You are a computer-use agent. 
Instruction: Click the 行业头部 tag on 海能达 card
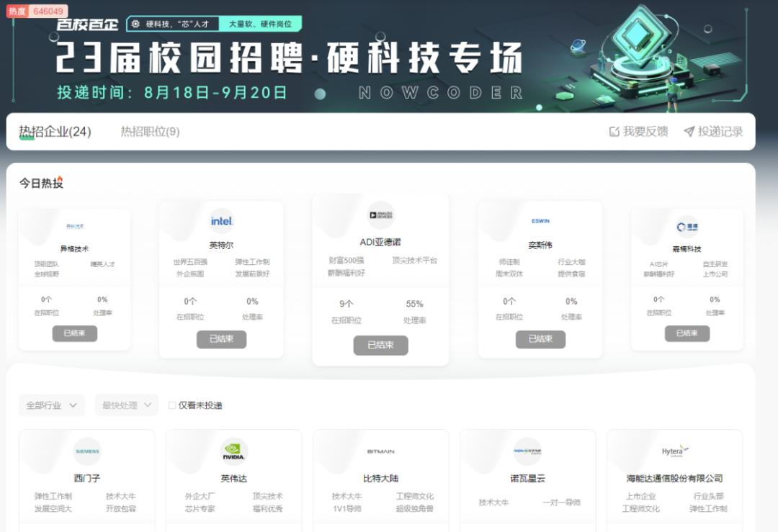pos(709,496)
